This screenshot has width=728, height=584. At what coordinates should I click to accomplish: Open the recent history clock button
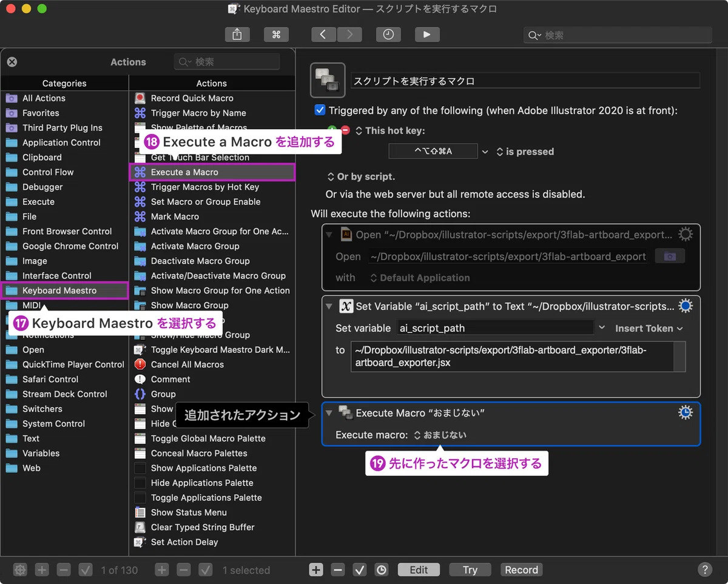388,35
